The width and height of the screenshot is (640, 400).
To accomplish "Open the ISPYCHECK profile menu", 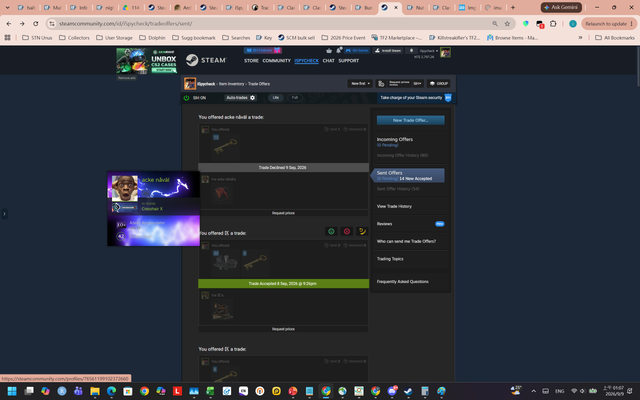I will 307,61.
